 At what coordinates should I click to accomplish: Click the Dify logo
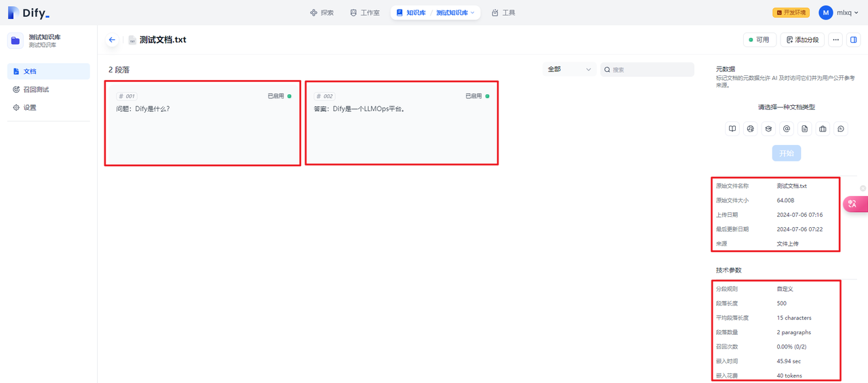pyautogui.click(x=28, y=12)
